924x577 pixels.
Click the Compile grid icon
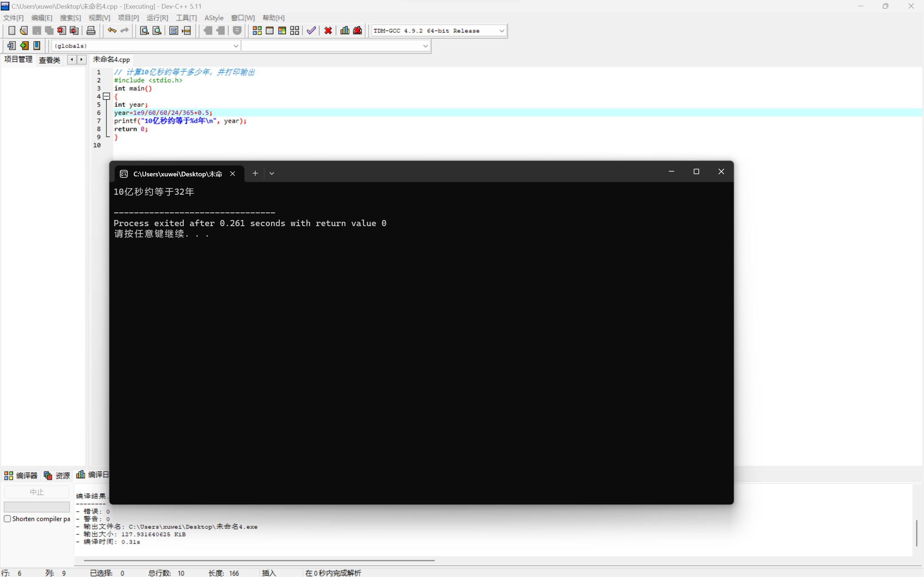click(x=257, y=31)
